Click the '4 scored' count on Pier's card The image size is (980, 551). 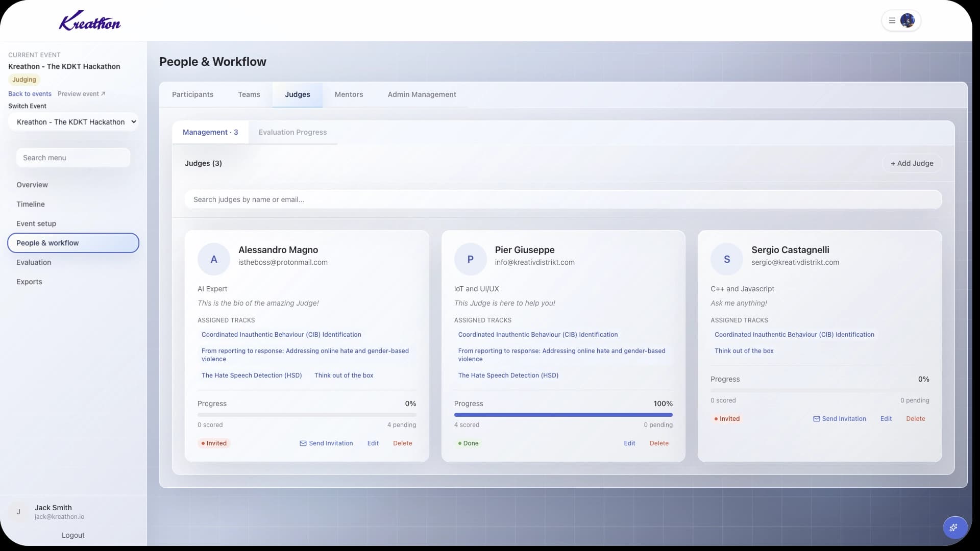(467, 425)
